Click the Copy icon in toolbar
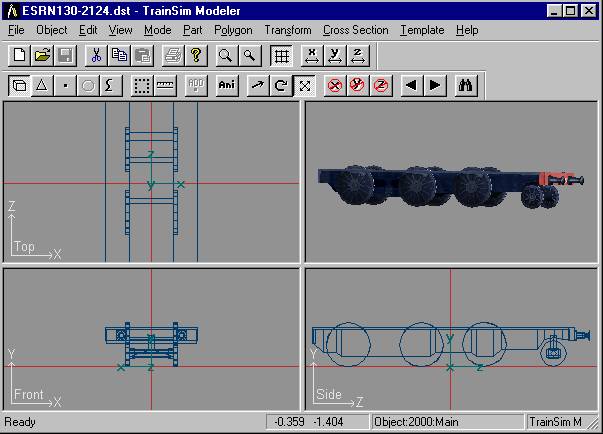Image resolution: width=603 pixels, height=434 pixels. pyautogui.click(x=119, y=56)
